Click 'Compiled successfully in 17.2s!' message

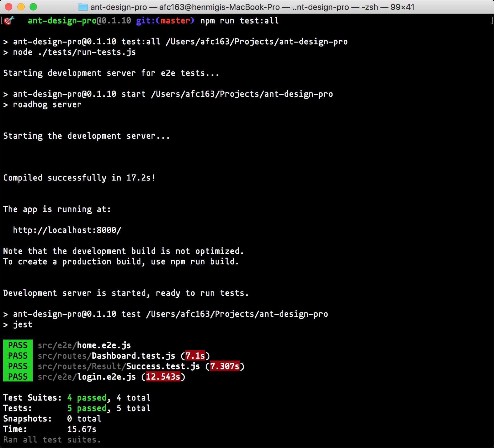coord(79,178)
